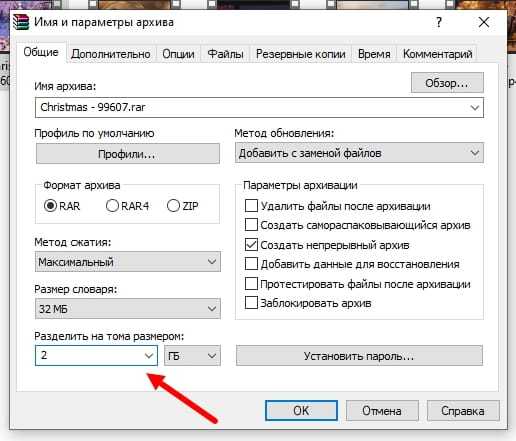The image size is (516, 441).
Task: Click the question mark help icon
Action: pos(439,22)
